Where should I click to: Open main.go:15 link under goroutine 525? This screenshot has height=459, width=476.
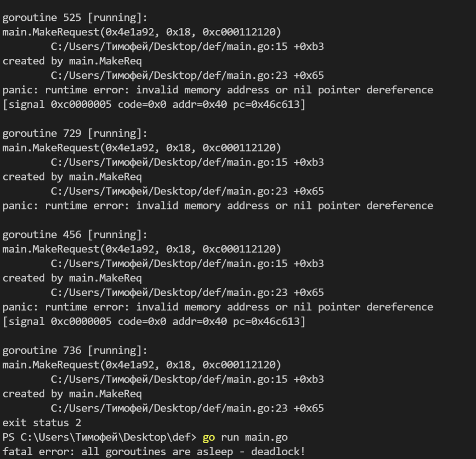pos(169,47)
